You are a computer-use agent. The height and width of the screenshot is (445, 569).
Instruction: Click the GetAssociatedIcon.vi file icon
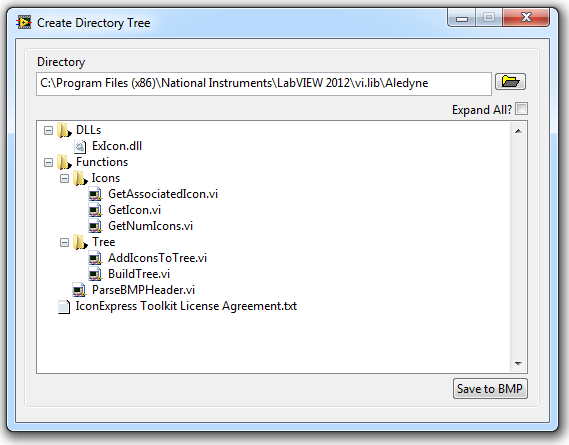tap(95, 194)
